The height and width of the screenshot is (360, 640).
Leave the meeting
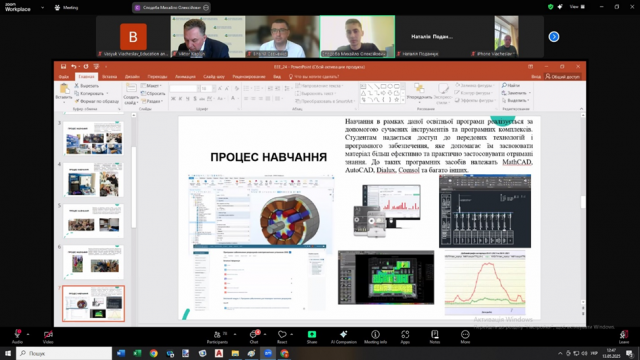[623, 337]
